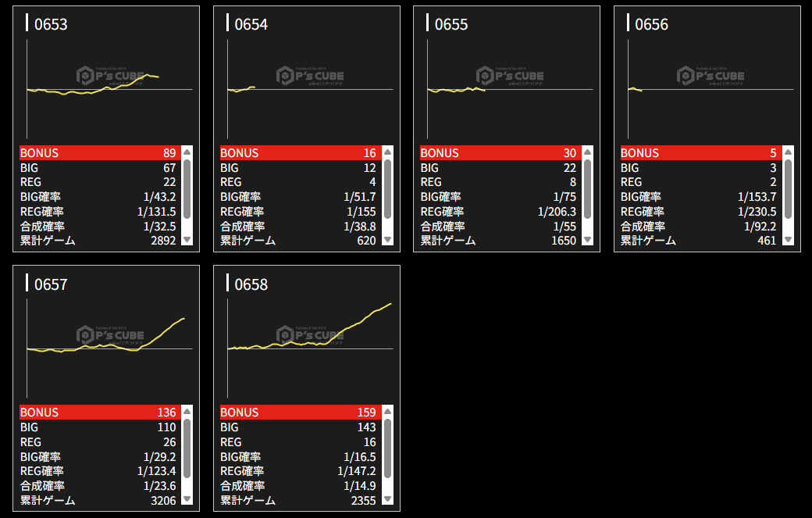Click scroll down arrow for machine 0655
Screen dimensions: 812x518
[587, 240]
